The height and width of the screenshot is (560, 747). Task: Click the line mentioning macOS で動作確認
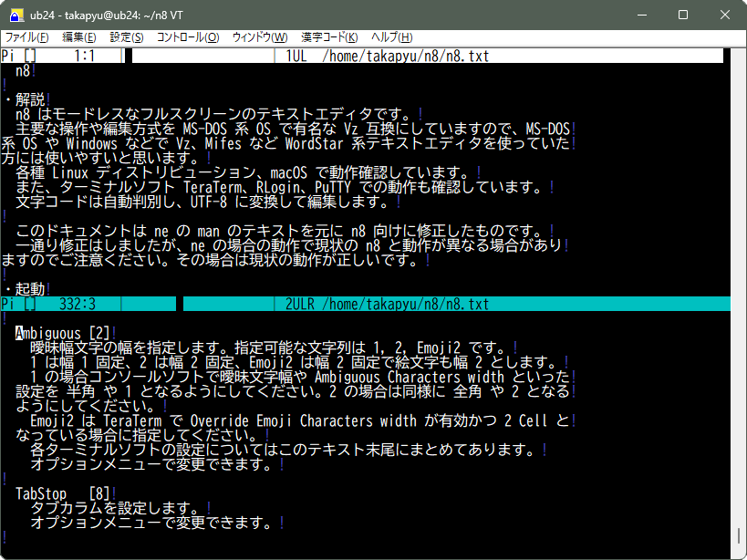tap(248, 172)
